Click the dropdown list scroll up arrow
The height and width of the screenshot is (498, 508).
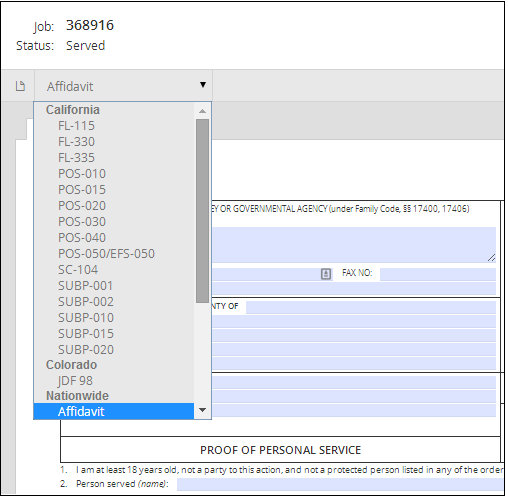202,111
